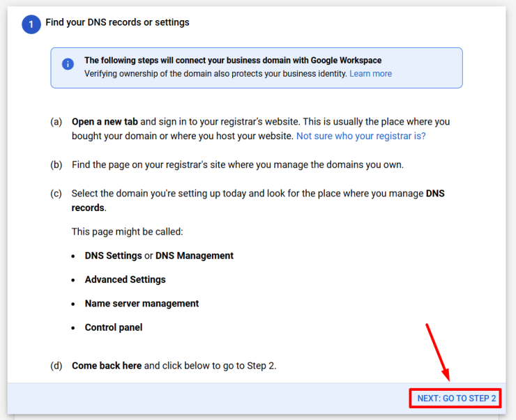Viewport: 516px width, 420px height.
Task: Click the NEXT: GO TO STEP 2 button
Action: [456, 398]
